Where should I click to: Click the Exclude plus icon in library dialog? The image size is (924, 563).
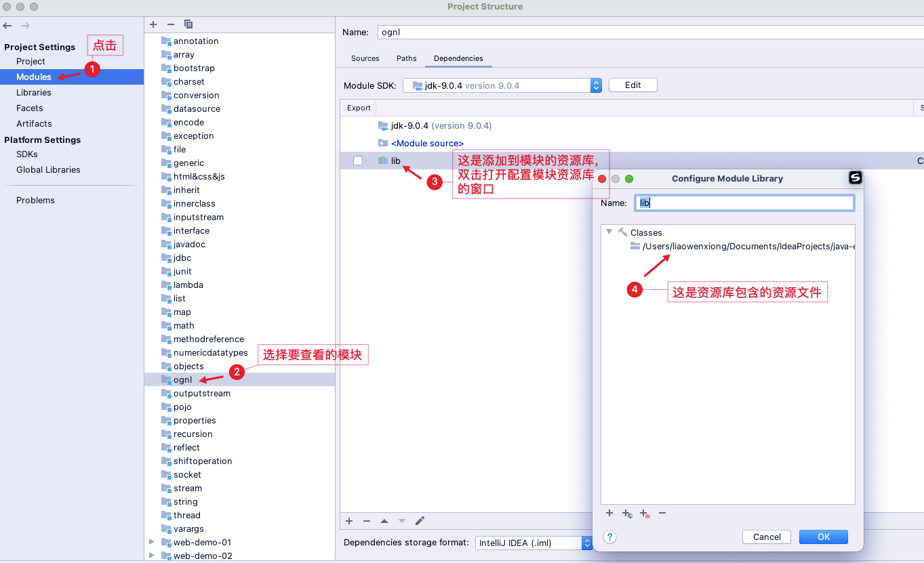pos(645,514)
